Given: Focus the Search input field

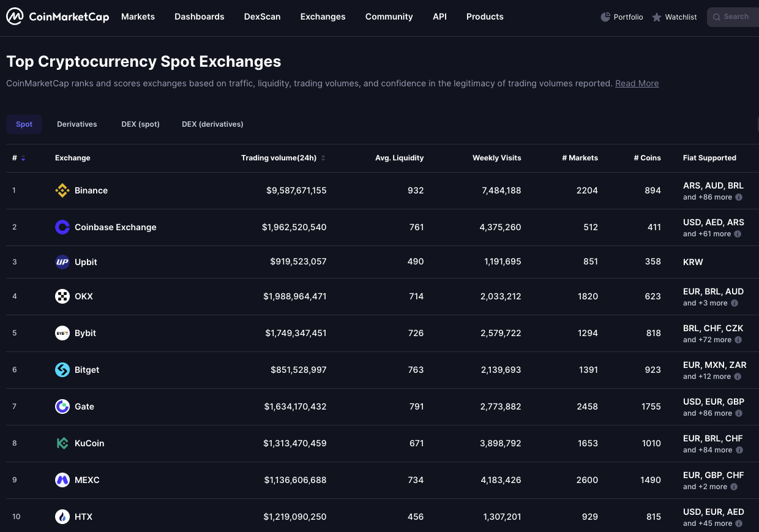Looking at the screenshot, I should click(x=733, y=17).
